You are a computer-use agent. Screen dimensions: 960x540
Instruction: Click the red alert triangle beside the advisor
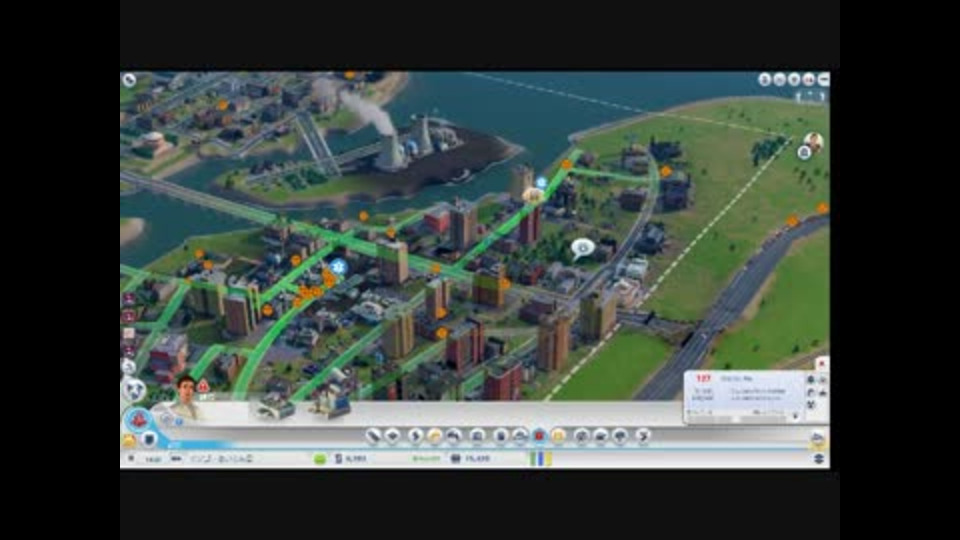click(x=203, y=386)
